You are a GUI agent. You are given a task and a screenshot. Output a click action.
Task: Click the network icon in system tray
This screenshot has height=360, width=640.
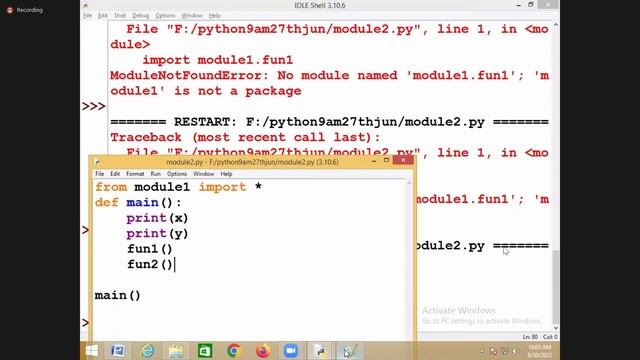point(504,351)
